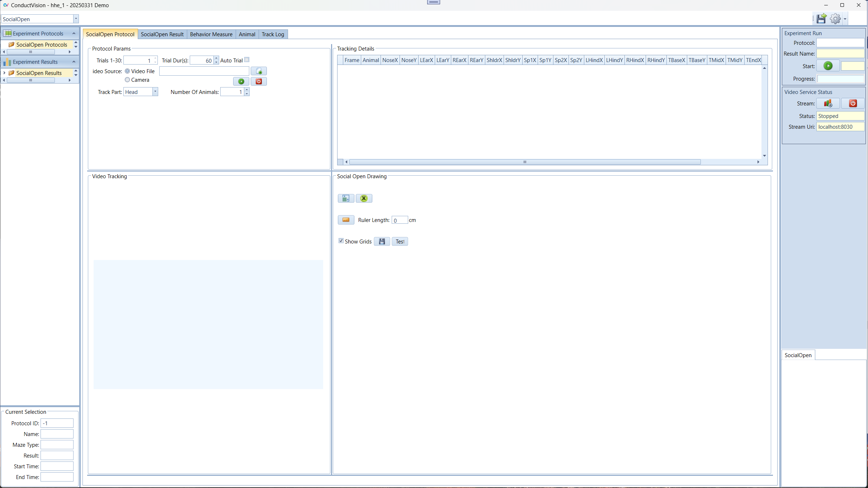The image size is (868, 488).
Task: Click the ruler measurement icon
Action: click(346, 220)
